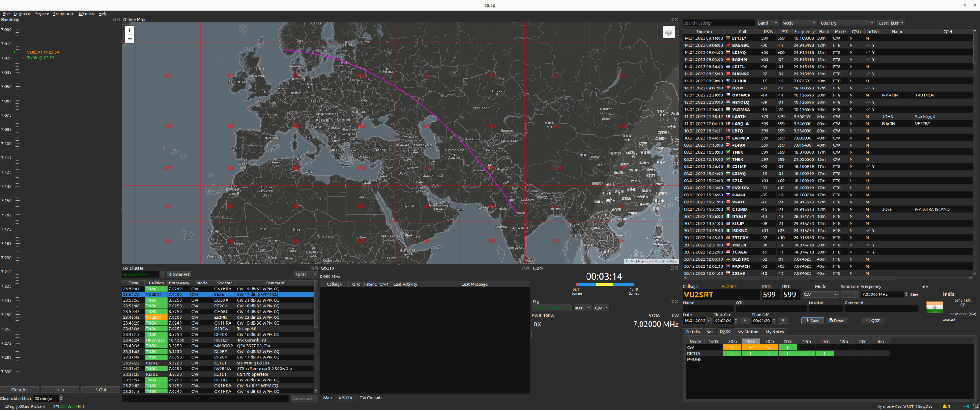
Task: Open the User Filter dropdown
Action: click(x=891, y=23)
